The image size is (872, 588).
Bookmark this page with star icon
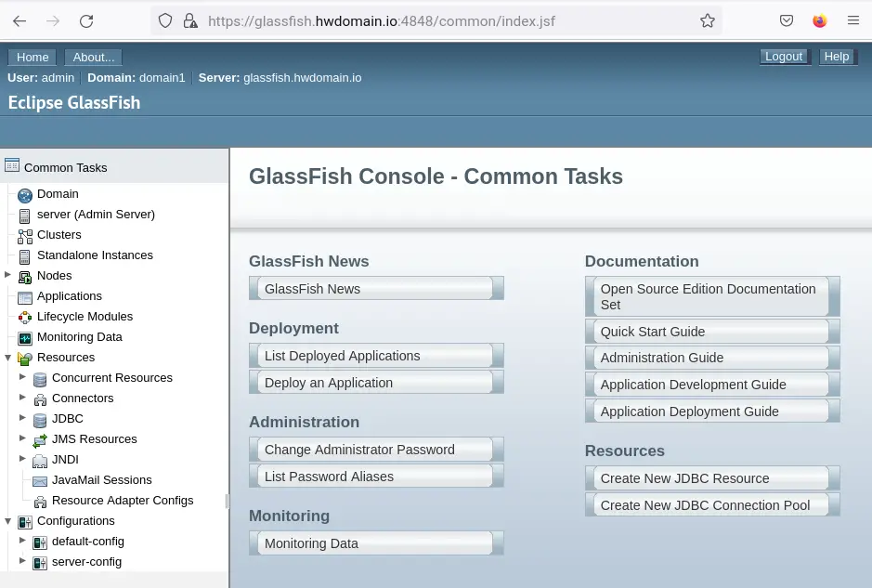click(708, 20)
